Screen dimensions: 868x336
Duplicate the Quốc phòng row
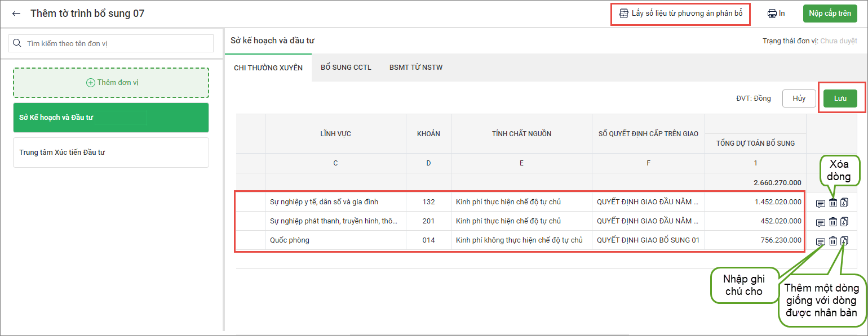coord(844,241)
